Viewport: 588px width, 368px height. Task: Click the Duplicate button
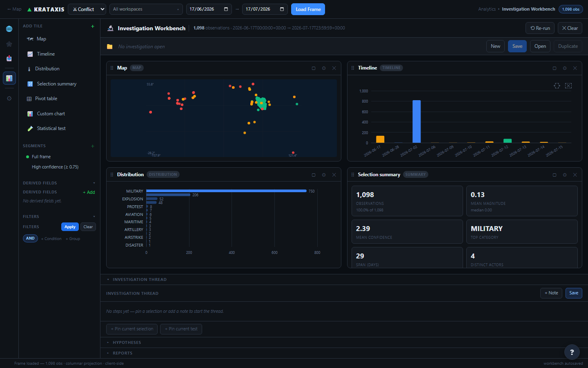coord(568,46)
